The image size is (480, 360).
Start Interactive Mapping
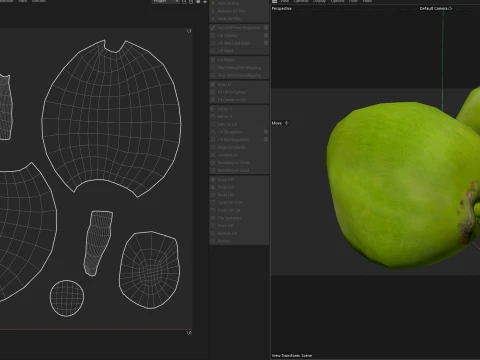[239, 68]
